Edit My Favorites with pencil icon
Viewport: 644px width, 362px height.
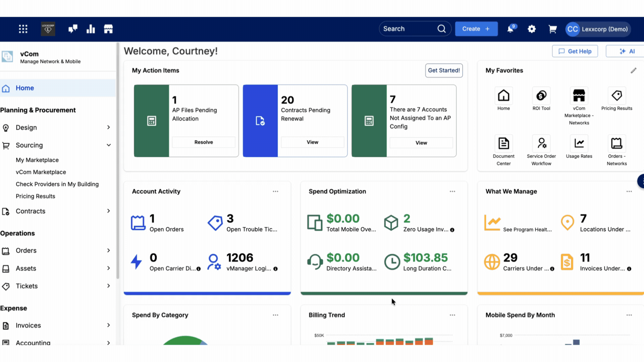click(x=633, y=70)
